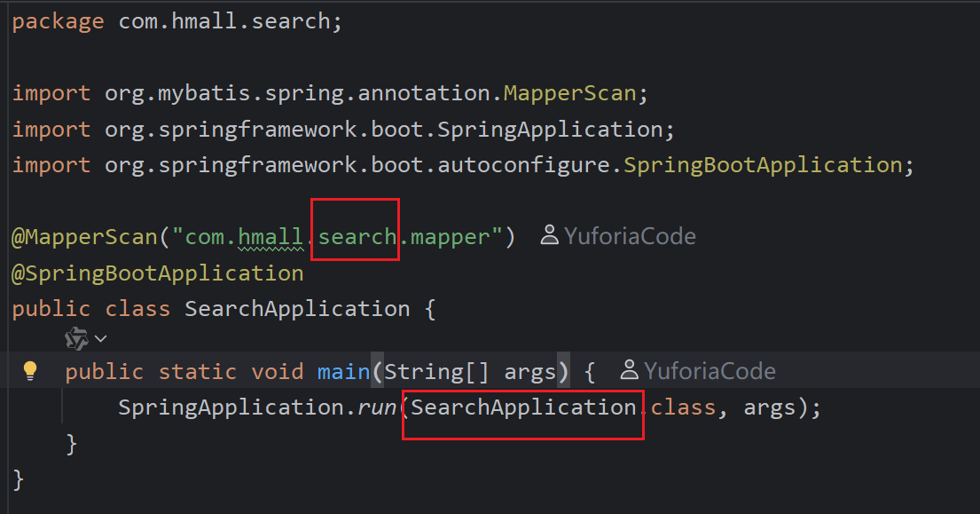
Task: Click args parameter in main signature
Action: [x=530, y=373]
